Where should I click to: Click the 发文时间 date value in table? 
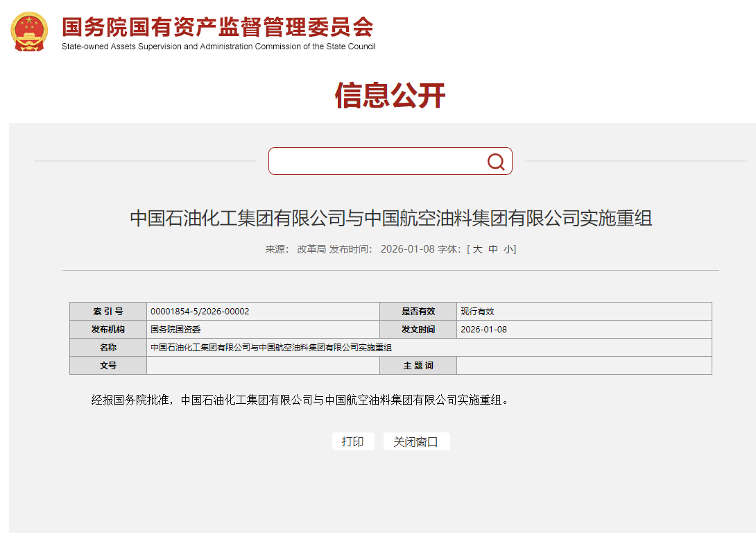click(x=483, y=330)
